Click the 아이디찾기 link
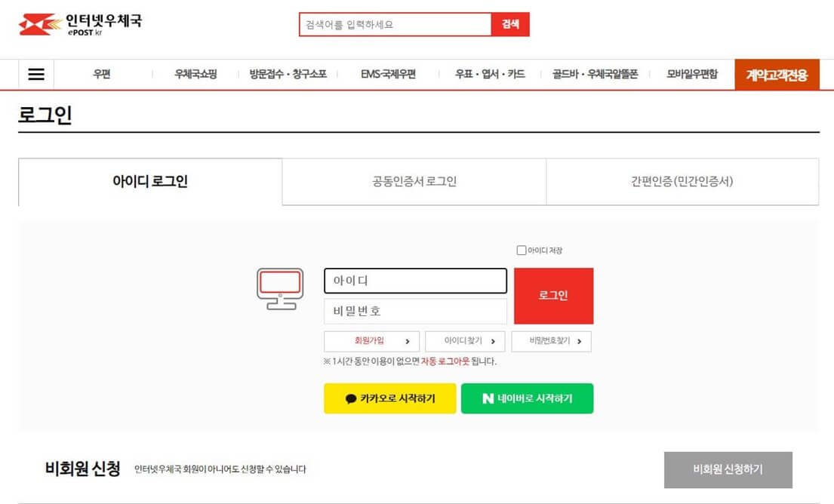The height and width of the screenshot is (504, 834). (465, 341)
